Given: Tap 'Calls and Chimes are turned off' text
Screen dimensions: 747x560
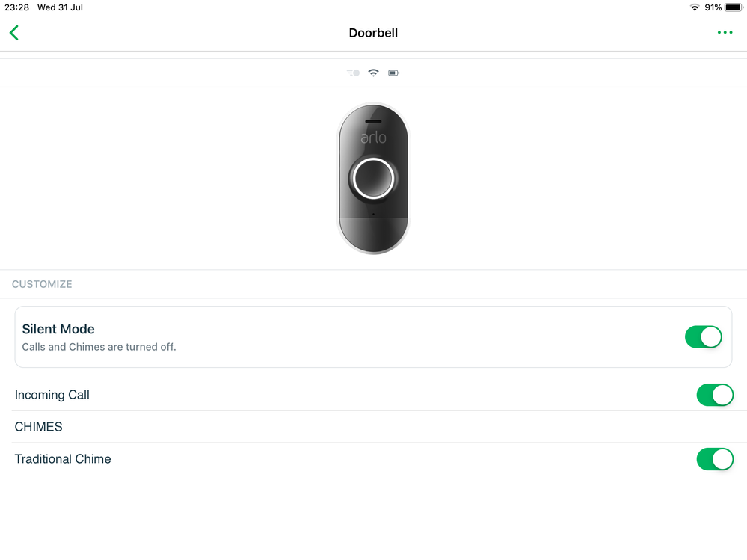Looking at the screenshot, I should tap(99, 347).
